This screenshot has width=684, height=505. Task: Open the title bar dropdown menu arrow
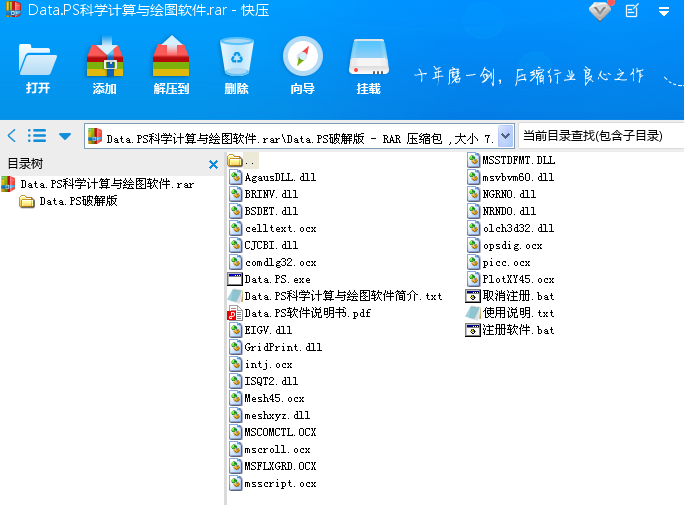[663, 12]
